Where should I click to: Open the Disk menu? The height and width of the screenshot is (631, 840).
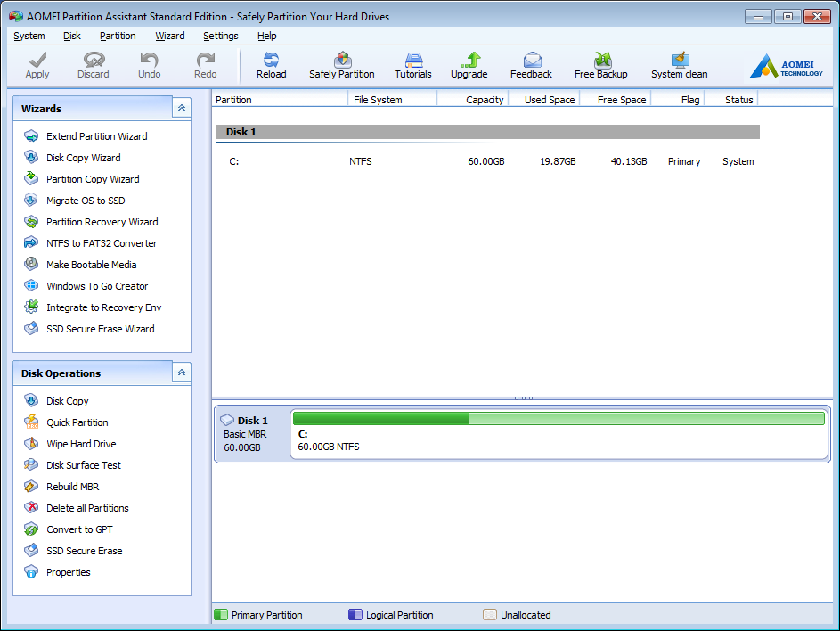click(72, 36)
